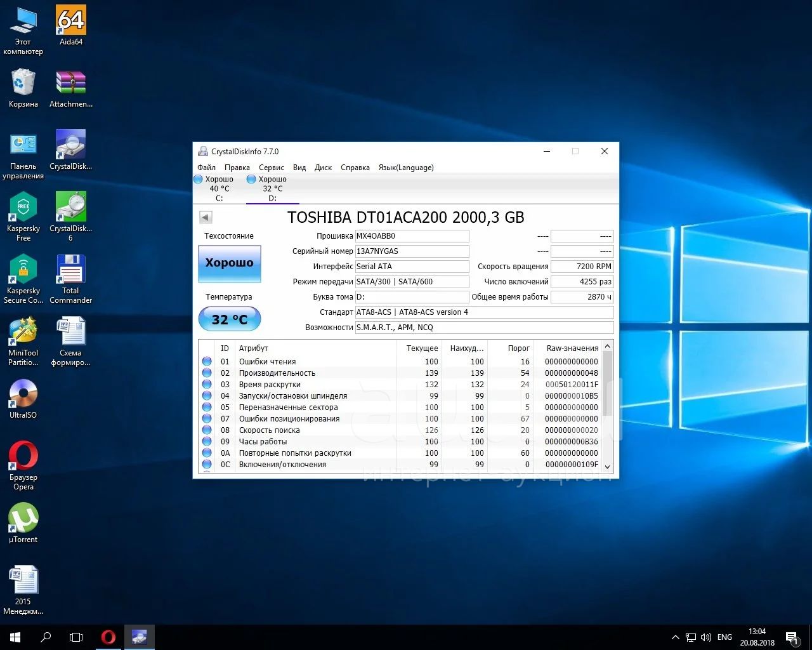This screenshot has height=650, width=812.
Task: Open taskbar search magnifier
Action: coord(46,637)
